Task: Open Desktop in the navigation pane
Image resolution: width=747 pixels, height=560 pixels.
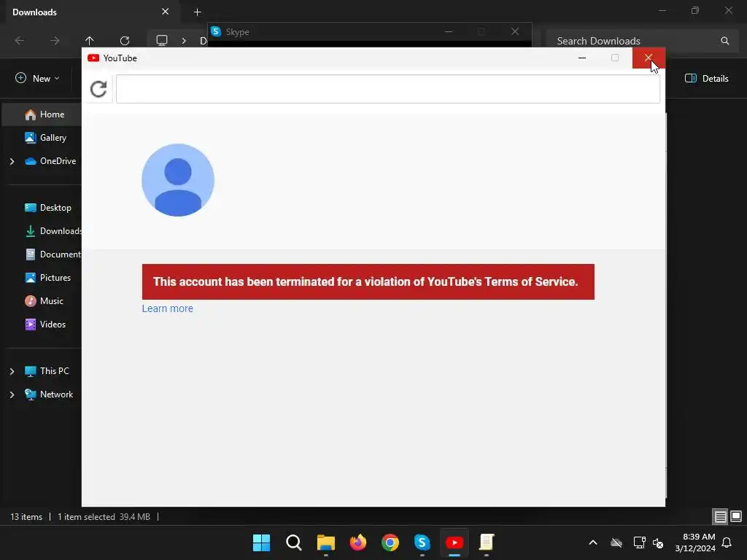Action: pos(47,208)
